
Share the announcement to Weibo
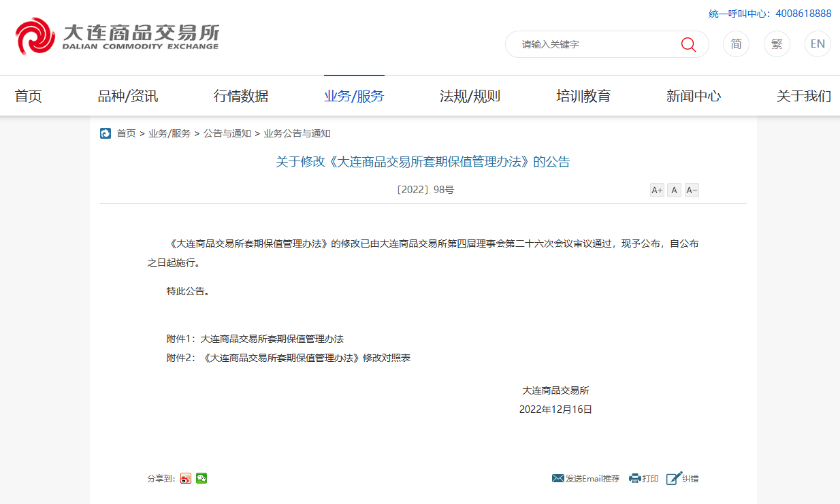186,479
